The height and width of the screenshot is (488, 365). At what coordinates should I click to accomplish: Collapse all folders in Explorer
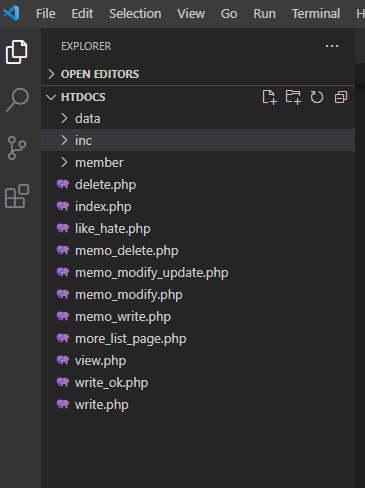(x=341, y=97)
